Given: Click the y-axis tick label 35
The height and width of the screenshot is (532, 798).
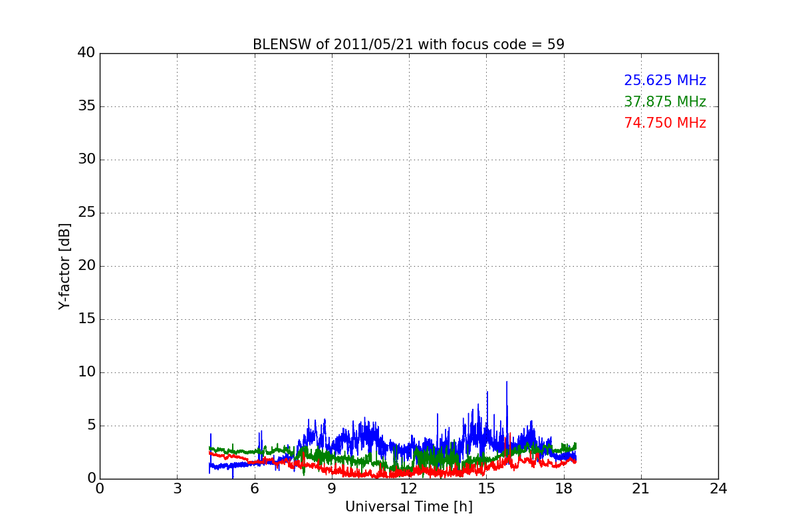Looking at the screenshot, I should click(86, 106).
